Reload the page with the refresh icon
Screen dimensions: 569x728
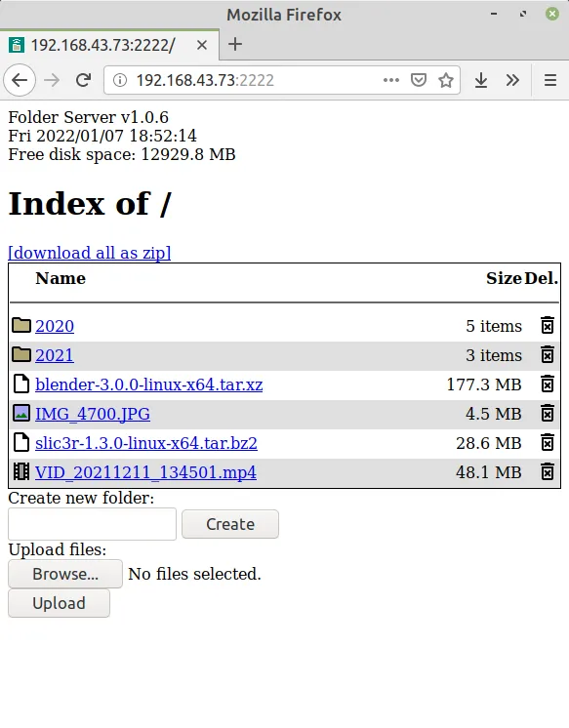83,80
